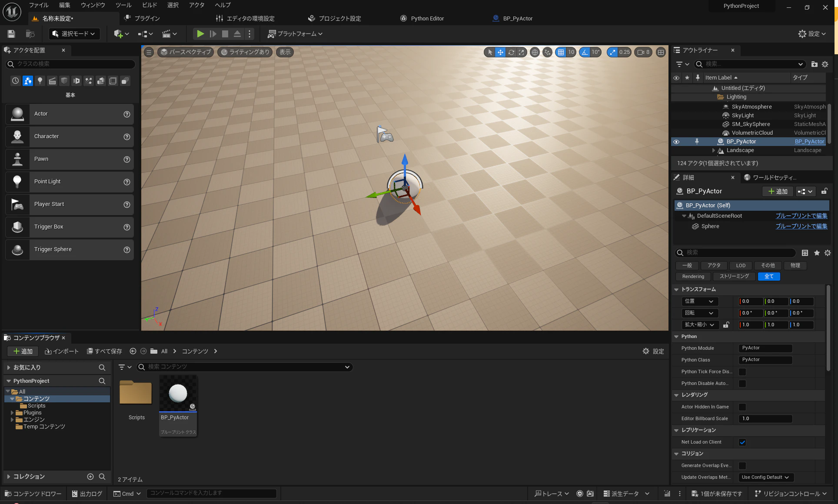Select Recently Placed clock icon category
Viewport: 838px width, 504px height.
(x=16, y=81)
